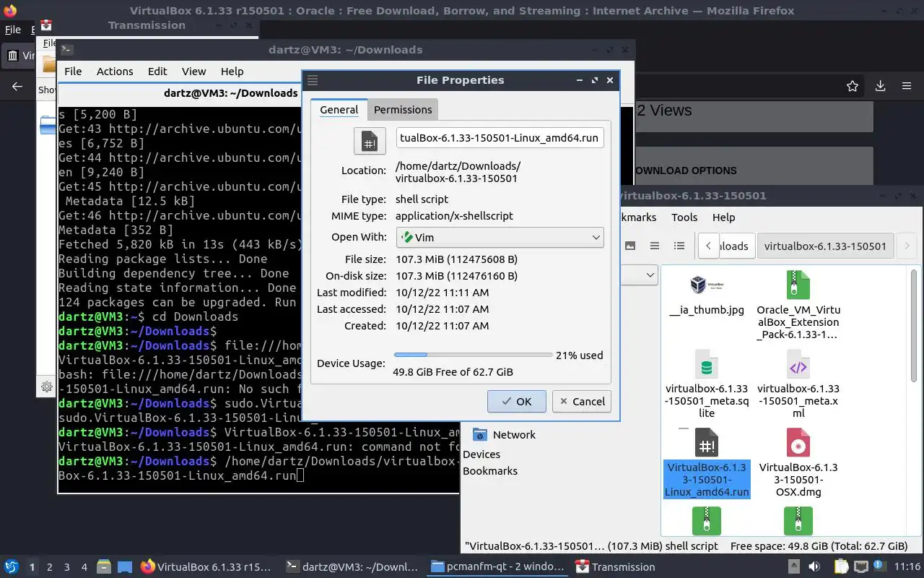Click the file name field in File Properties
This screenshot has height=578, width=924.
(500, 137)
